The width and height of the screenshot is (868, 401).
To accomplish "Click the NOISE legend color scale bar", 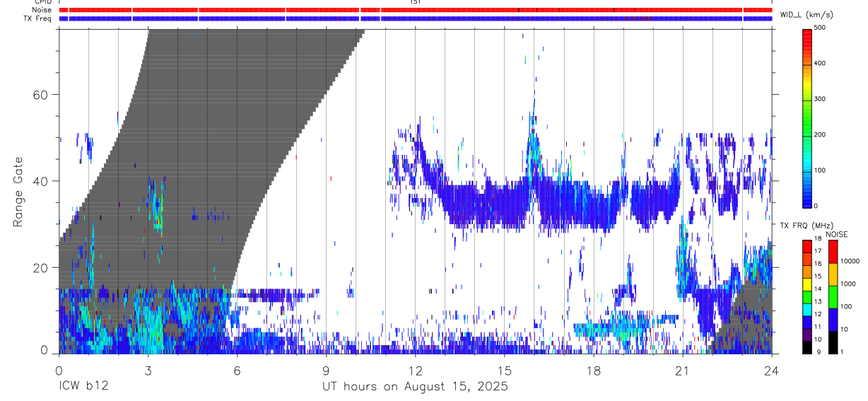I will point(833,296).
